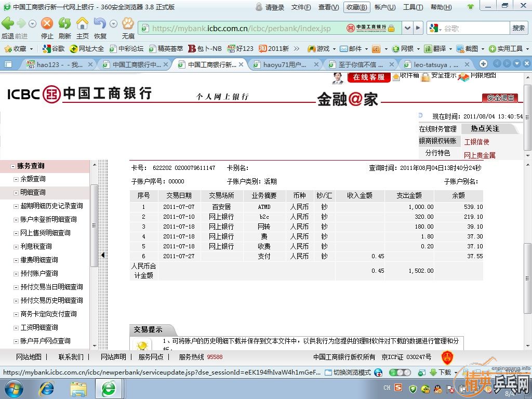Open the address bar history dropdown arrow
This screenshot has width=532, height=399.
[407, 28]
